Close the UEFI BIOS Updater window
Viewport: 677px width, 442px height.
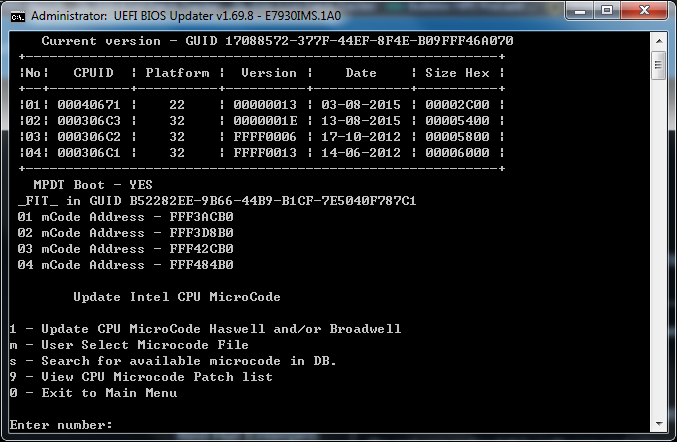644,10
